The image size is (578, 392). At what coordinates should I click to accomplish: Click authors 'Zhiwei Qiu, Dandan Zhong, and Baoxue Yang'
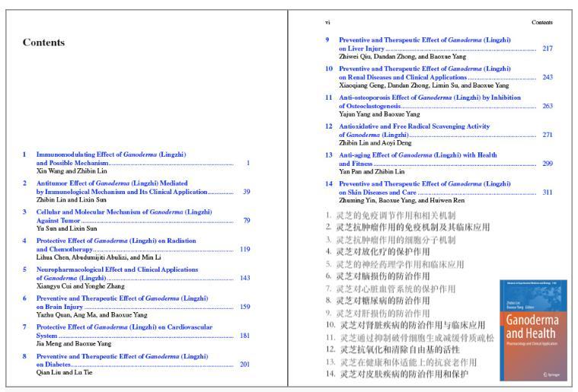tap(403, 56)
